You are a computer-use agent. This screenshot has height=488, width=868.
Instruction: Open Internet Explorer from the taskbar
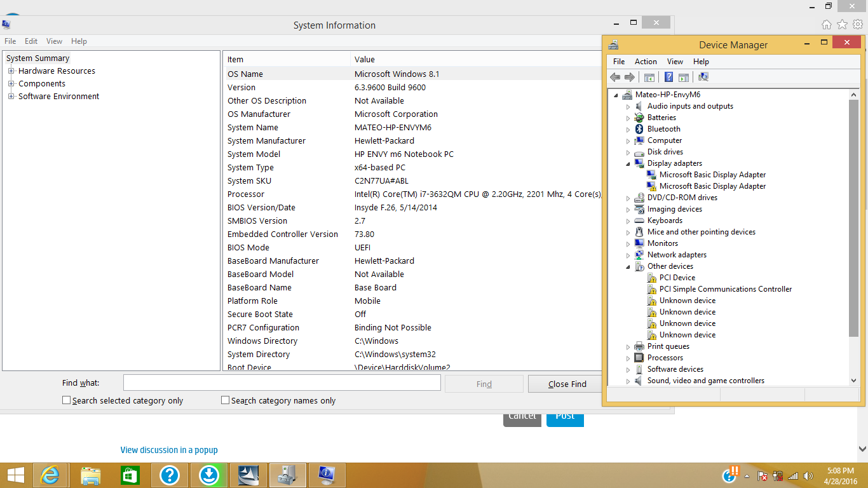(x=51, y=475)
